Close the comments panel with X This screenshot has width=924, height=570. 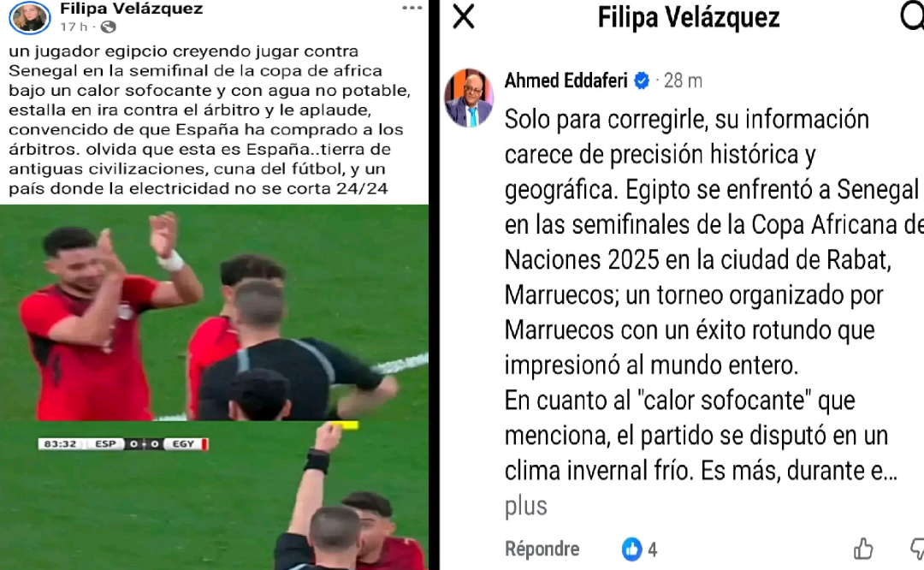464,16
